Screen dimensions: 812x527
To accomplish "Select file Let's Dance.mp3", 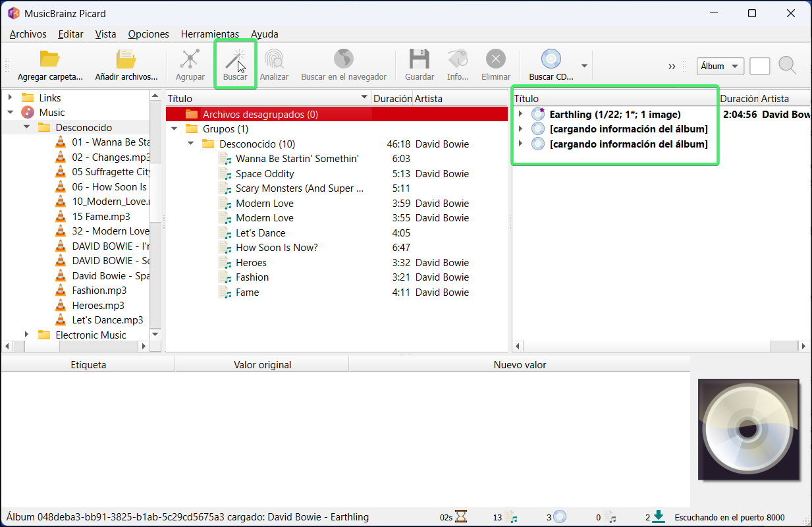I will tap(107, 320).
